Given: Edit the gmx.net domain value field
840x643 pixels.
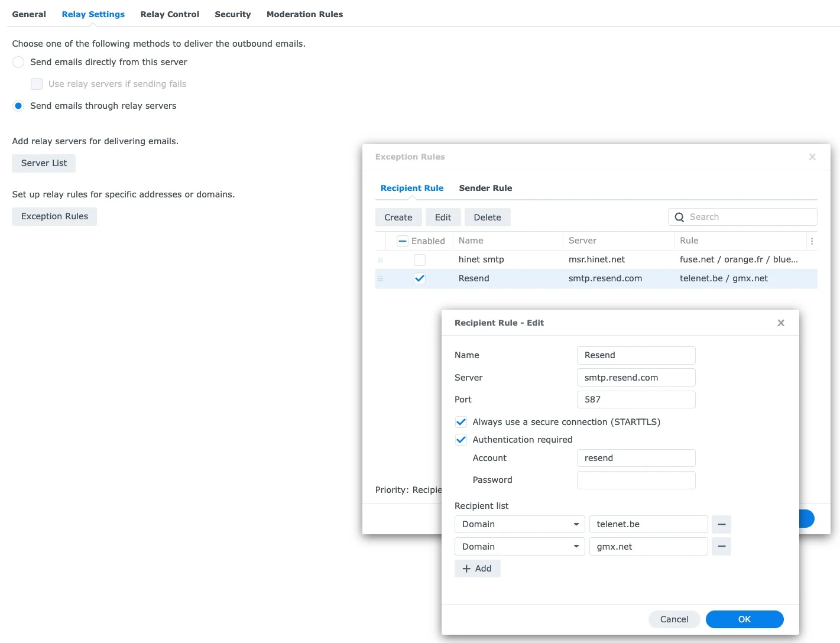Looking at the screenshot, I should click(x=648, y=547).
